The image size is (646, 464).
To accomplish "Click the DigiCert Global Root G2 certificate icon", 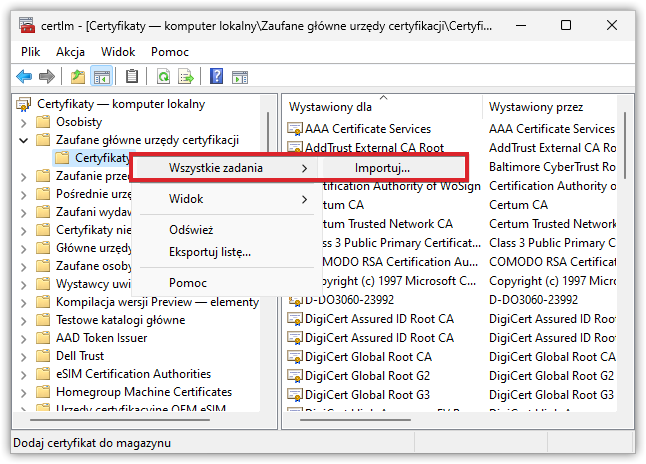I will tap(295, 376).
